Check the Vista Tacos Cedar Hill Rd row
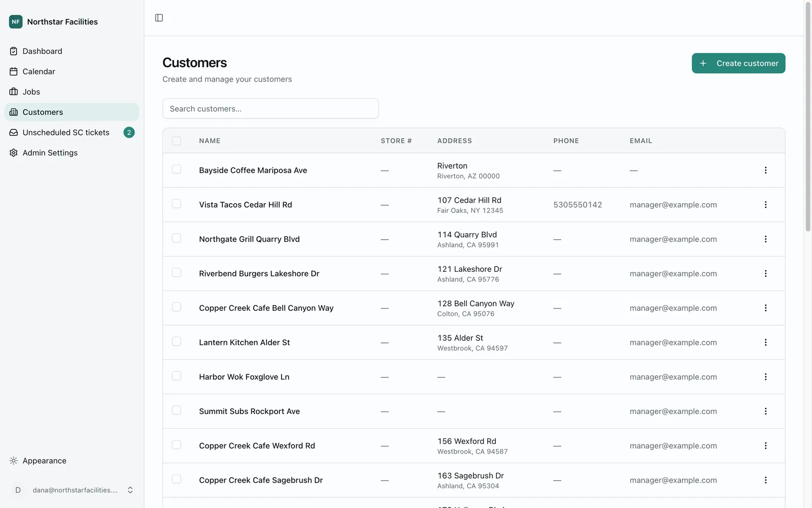812x508 pixels. [x=177, y=204]
